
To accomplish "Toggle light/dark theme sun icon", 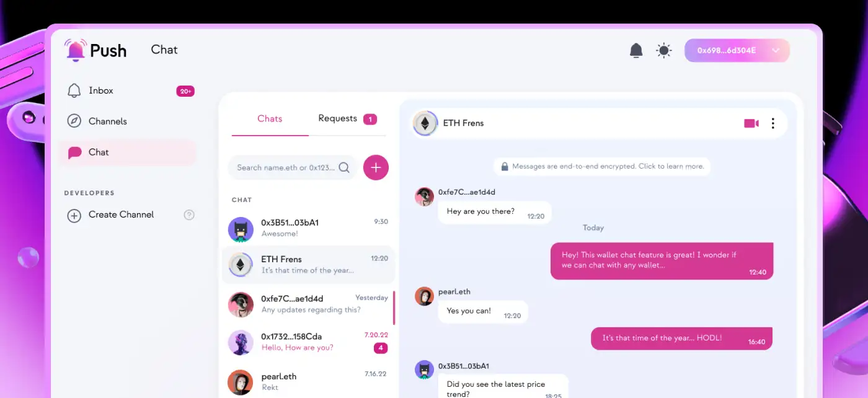I will tap(664, 50).
